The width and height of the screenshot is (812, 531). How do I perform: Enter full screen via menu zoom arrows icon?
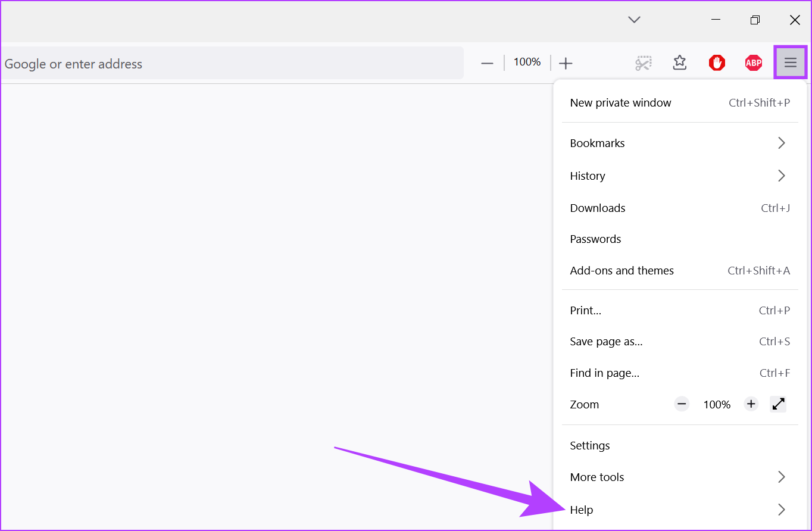[x=778, y=404]
